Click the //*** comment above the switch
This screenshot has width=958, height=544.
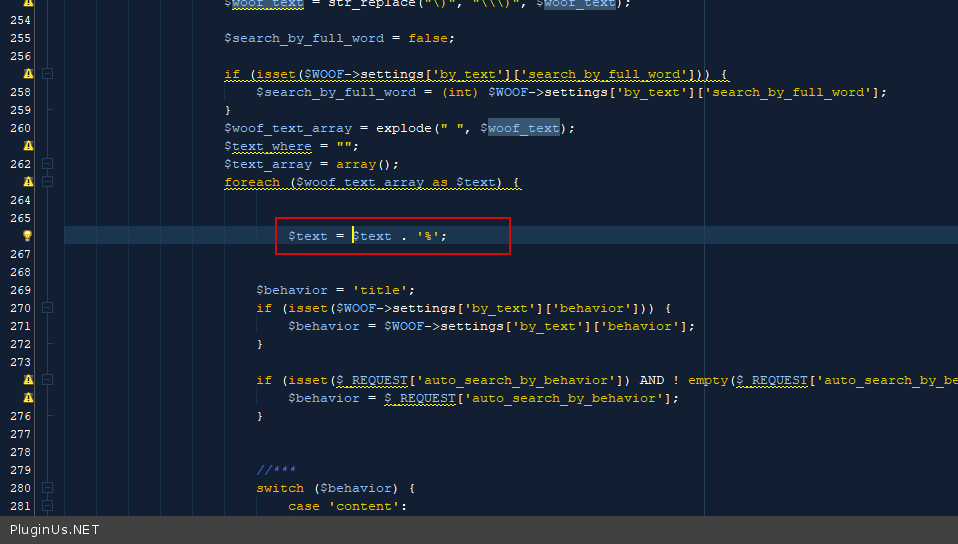tap(276, 470)
